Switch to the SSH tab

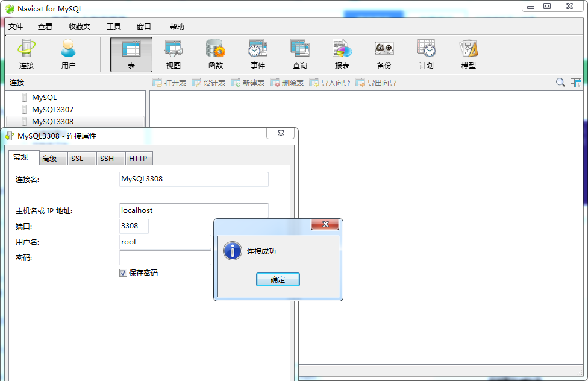pos(107,159)
